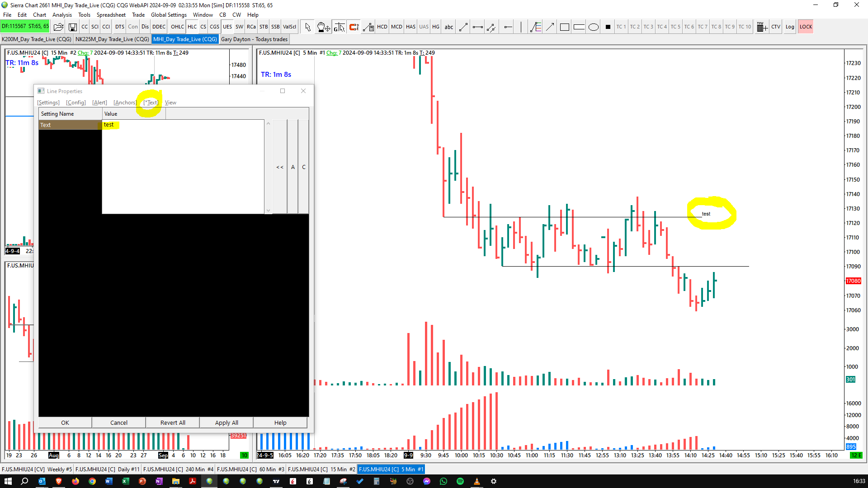Toggle the HLC bar chart mode
868x488 pixels.
(x=192, y=27)
